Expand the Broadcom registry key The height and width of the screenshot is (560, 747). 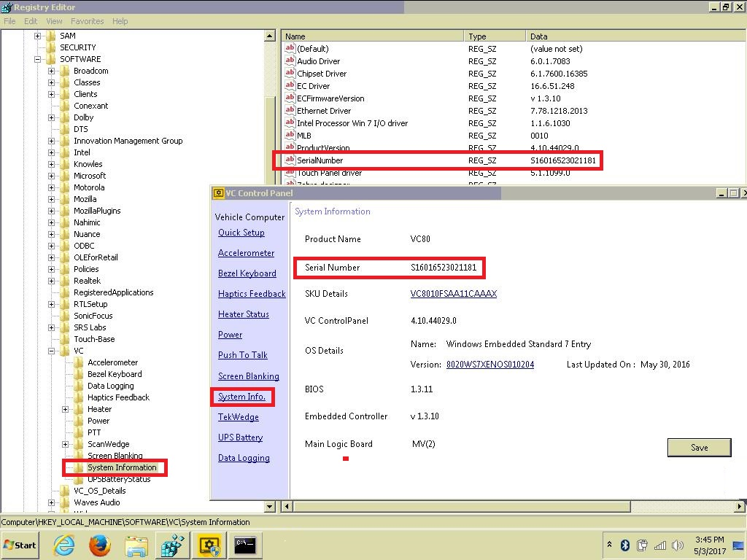(x=51, y=71)
